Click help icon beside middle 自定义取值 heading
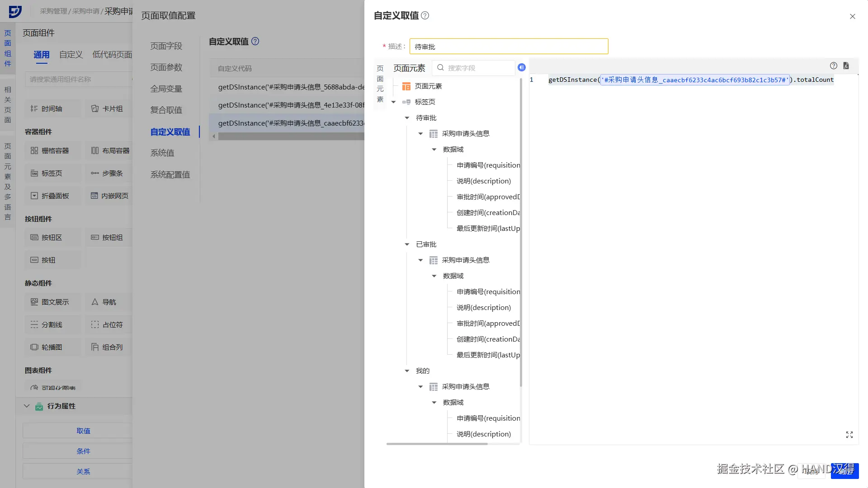 255,41
